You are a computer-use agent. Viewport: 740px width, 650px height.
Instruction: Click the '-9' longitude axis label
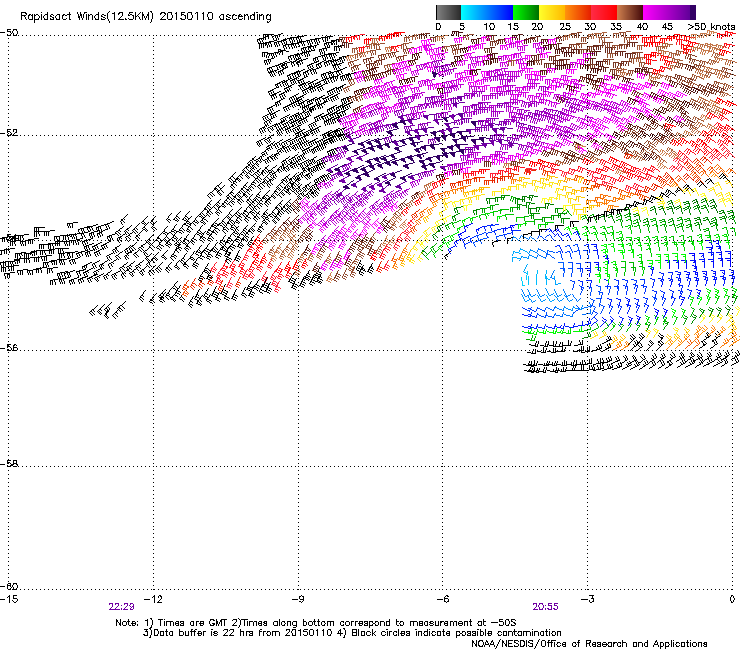click(x=298, y=599)
